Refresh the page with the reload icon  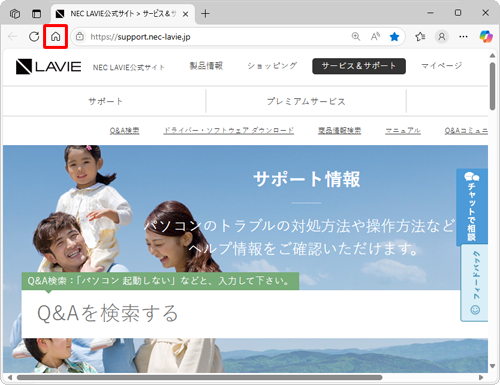coord(34,37)
